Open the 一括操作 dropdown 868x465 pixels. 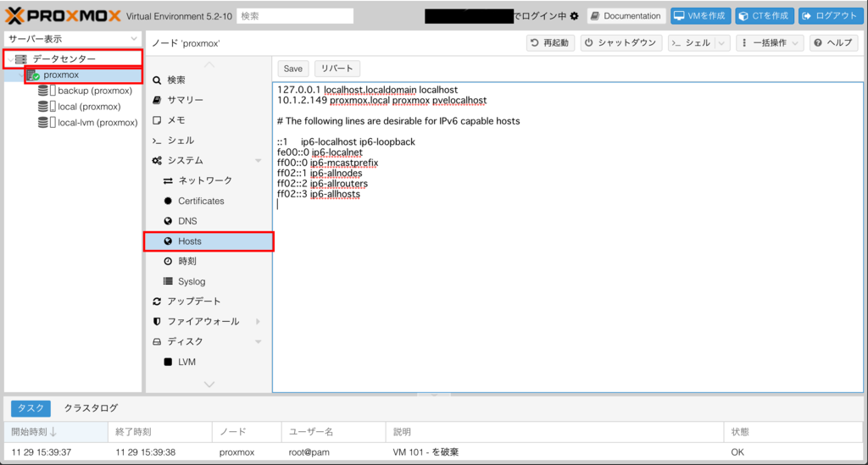click(770, 42)
